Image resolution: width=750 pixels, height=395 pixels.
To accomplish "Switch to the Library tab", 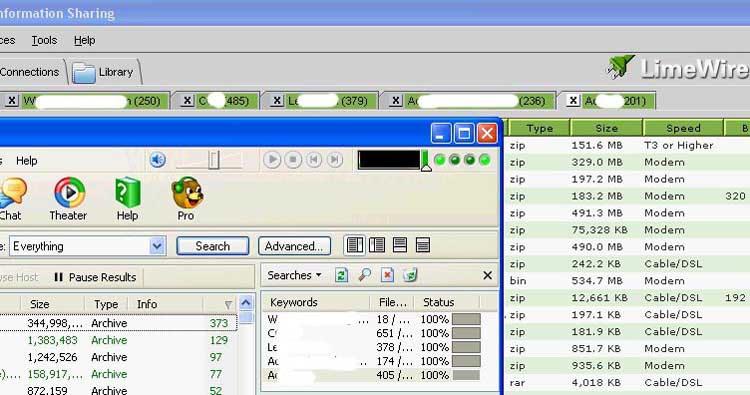I will click(x=105, y=72).
